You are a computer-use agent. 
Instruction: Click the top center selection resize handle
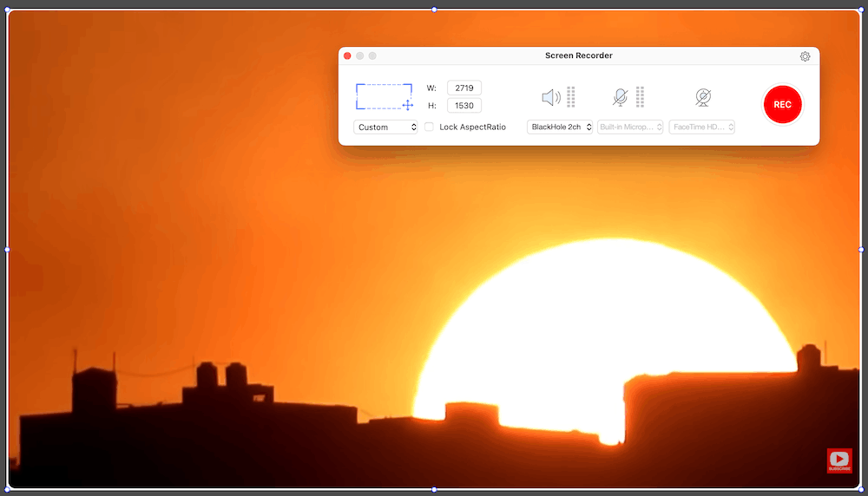point(434,10)
